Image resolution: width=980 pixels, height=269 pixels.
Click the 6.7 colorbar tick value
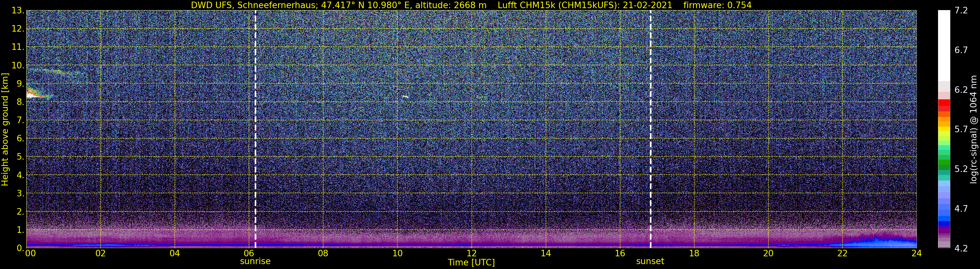point(960,50)
